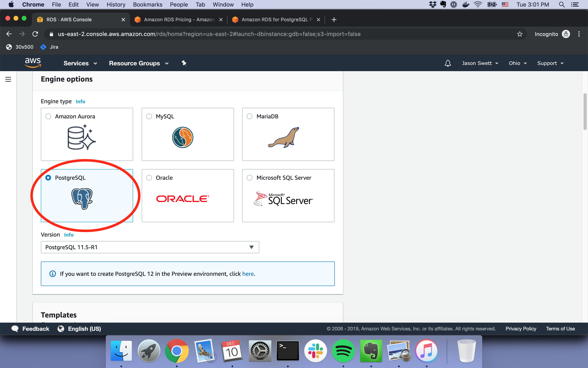Open the History menu

click(x=116, y=4)
